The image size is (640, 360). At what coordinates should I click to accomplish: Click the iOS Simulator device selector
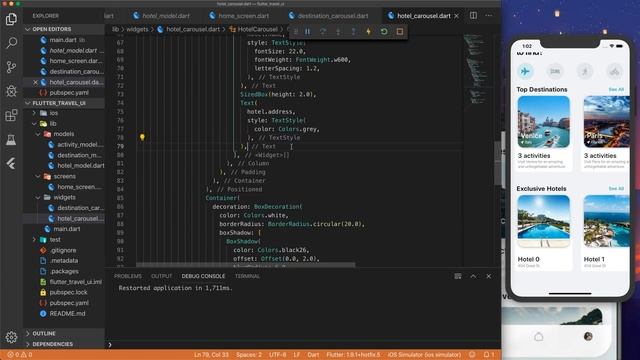tap(424, 355)
